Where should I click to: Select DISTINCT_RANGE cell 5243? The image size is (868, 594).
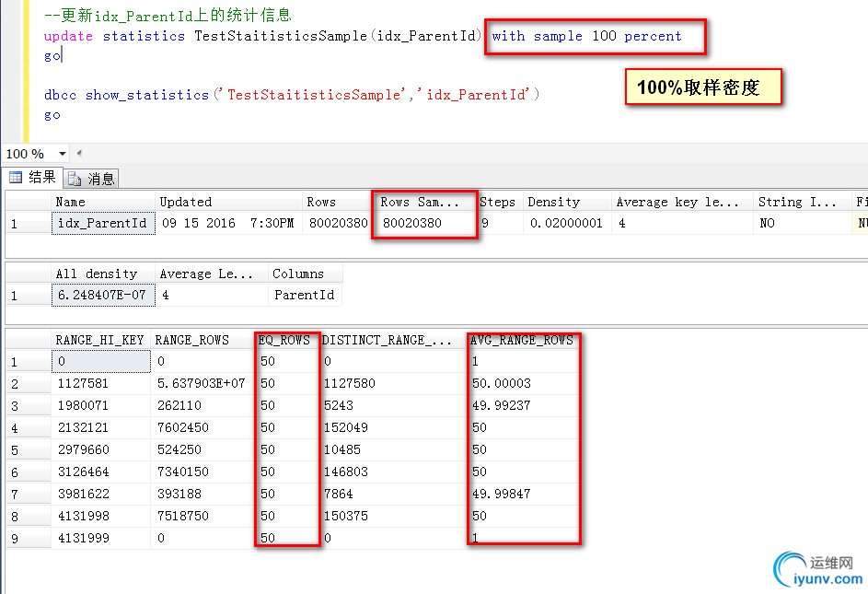coord(393,405)
